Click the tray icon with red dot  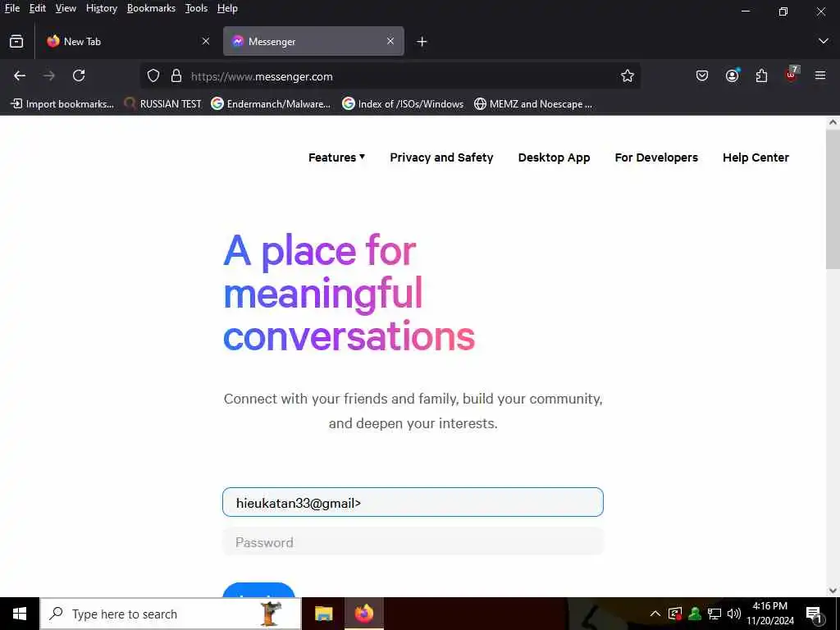pos(675,614)
